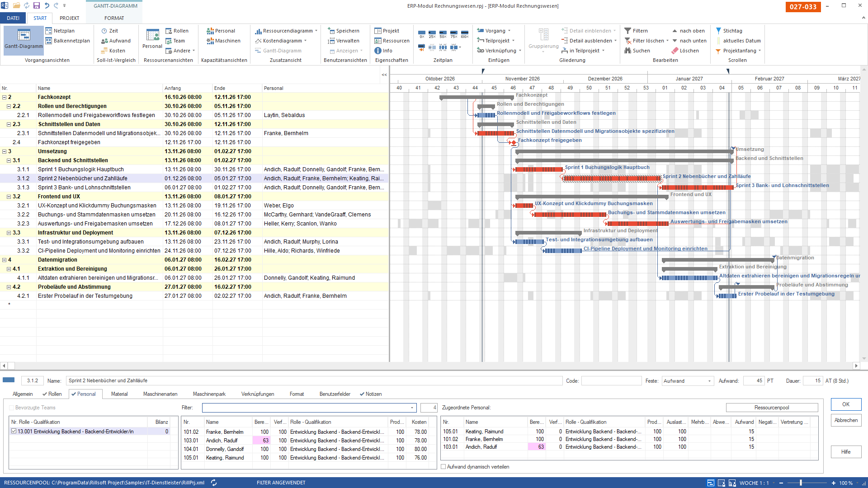This screenshot has width=868, height=488.
Task: Switch to the Verknüpfungen tab
Action: (x=258, y=394)
